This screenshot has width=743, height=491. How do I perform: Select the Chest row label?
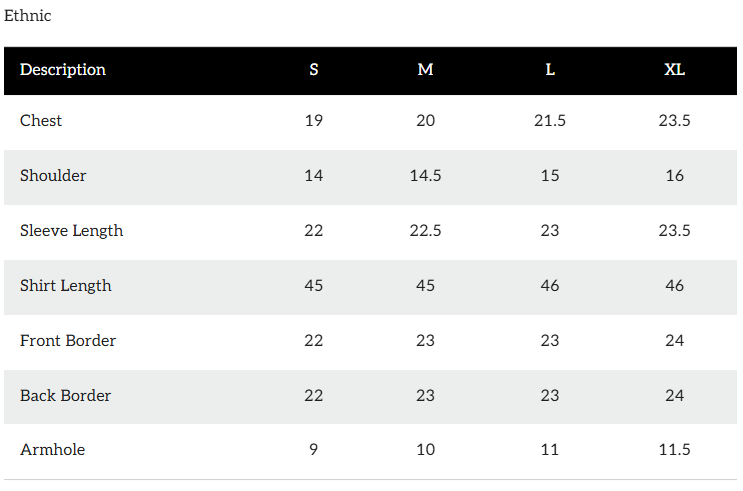(41, 121)
